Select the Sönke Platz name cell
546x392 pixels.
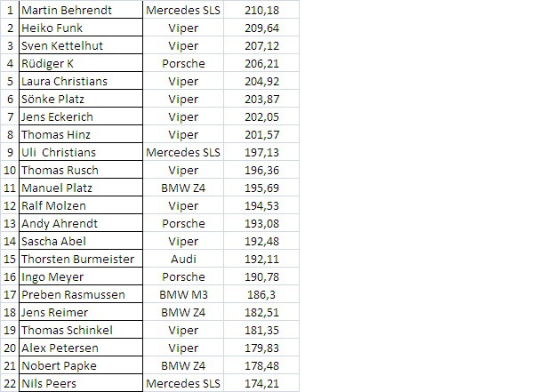click(79, 99)
